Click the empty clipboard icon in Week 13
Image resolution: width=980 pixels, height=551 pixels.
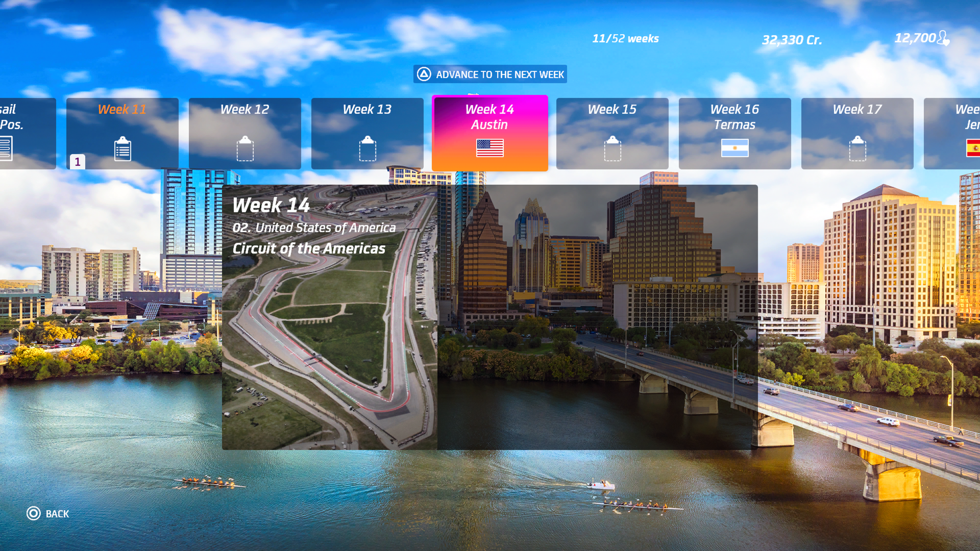(x=367, y=149)
